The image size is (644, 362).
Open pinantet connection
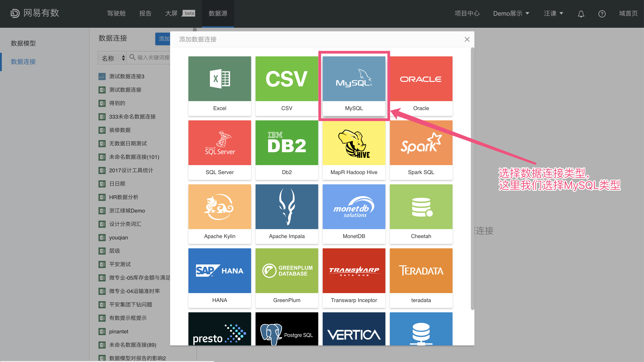point(119,332)
